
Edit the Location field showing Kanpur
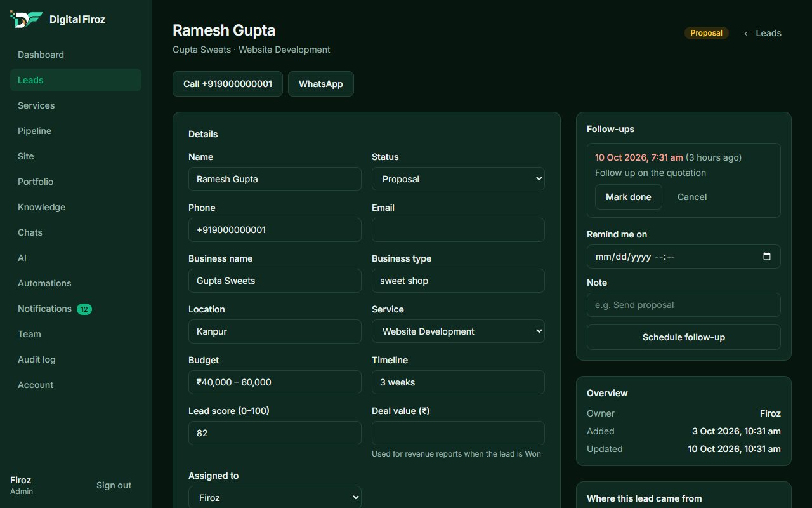(275, 331)
